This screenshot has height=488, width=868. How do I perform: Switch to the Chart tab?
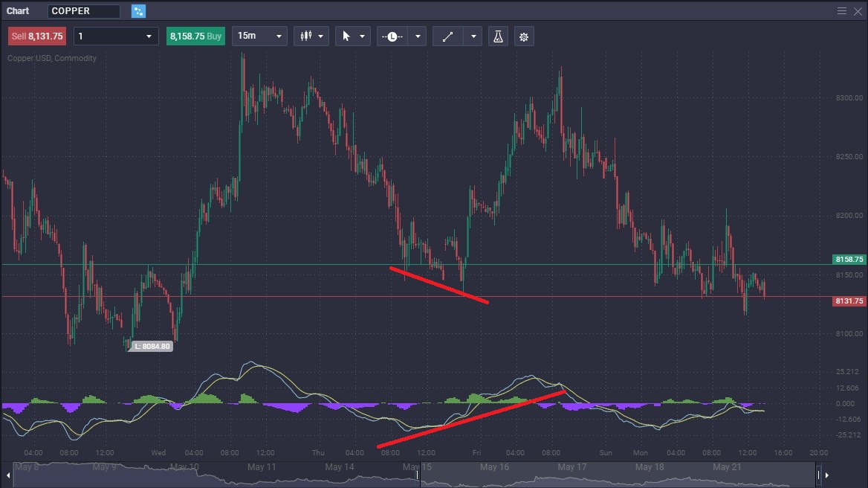[18, 10]
